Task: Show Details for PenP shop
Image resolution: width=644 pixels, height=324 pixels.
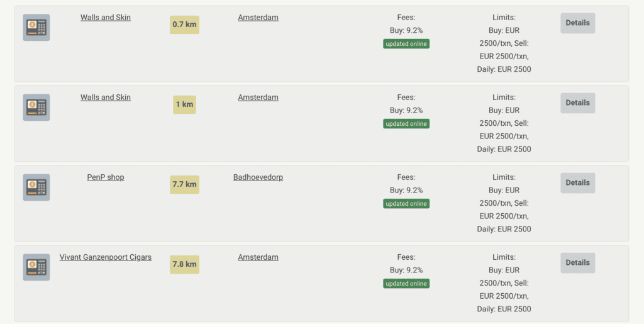Action: [577, 183]
